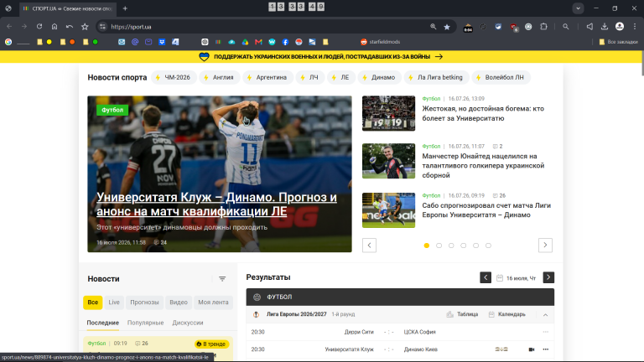The width and height of the screenshot is (644, 362).
Task: Open the Google Drive bookmark icon
Action: (245, 42)
